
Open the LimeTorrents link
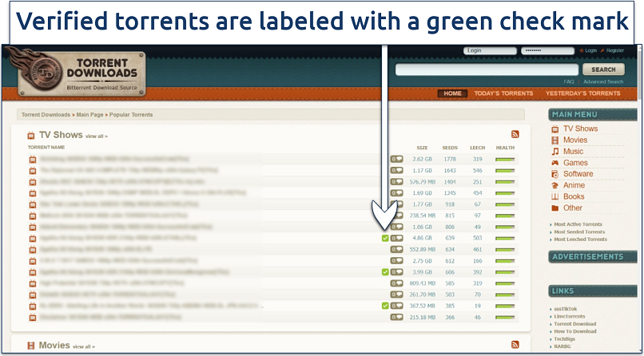click(569, 316)
